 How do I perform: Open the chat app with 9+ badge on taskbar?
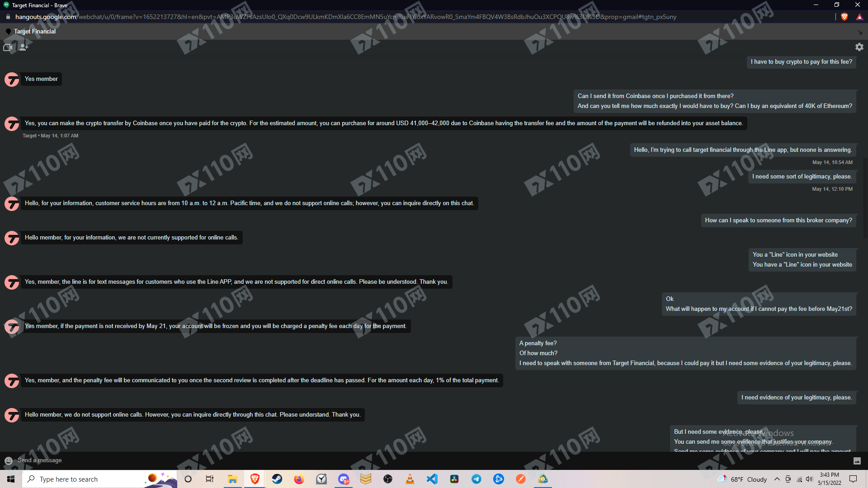[344, 479]
